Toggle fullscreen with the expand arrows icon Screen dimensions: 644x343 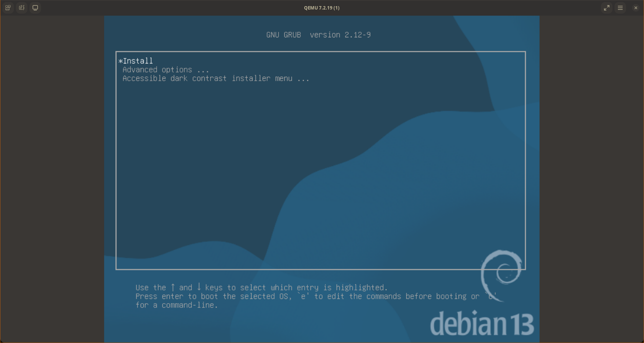coord(607,8)
